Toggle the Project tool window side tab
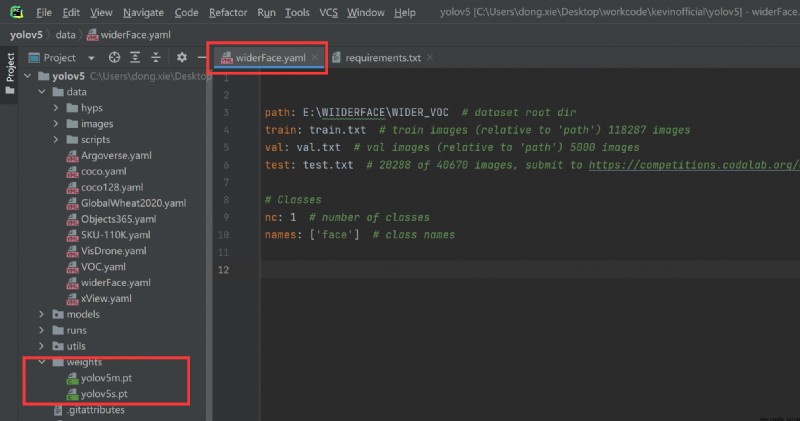The height and width of the screenshot is (421, 800). click(x=9, y=74)
